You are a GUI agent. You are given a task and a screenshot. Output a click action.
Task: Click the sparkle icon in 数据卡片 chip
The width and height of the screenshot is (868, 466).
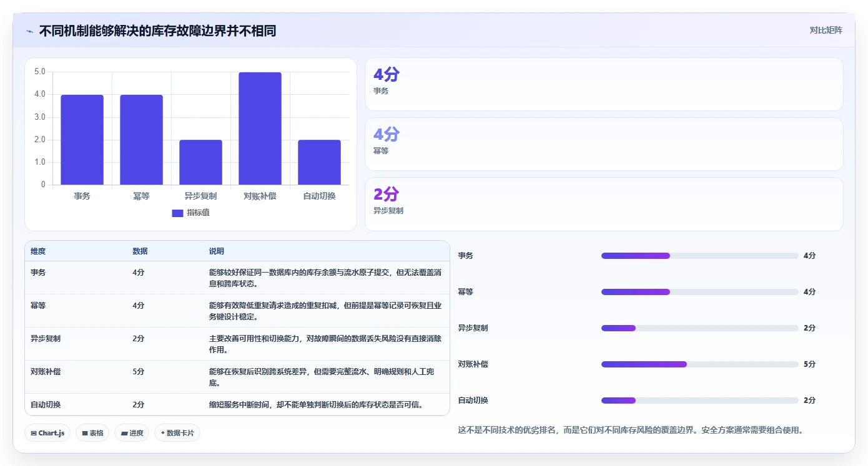(163, 433)
